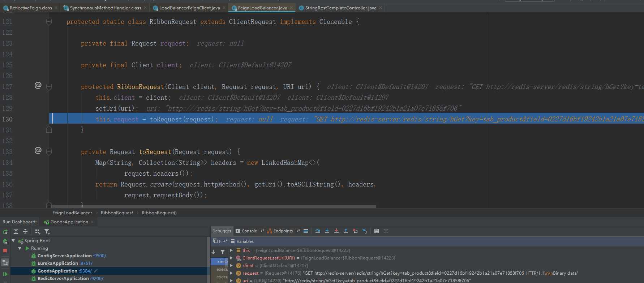Expand 'request' variable node
The width and height of the screenshot is (644, 283).
pyautogui.click(x=231, y=273)
